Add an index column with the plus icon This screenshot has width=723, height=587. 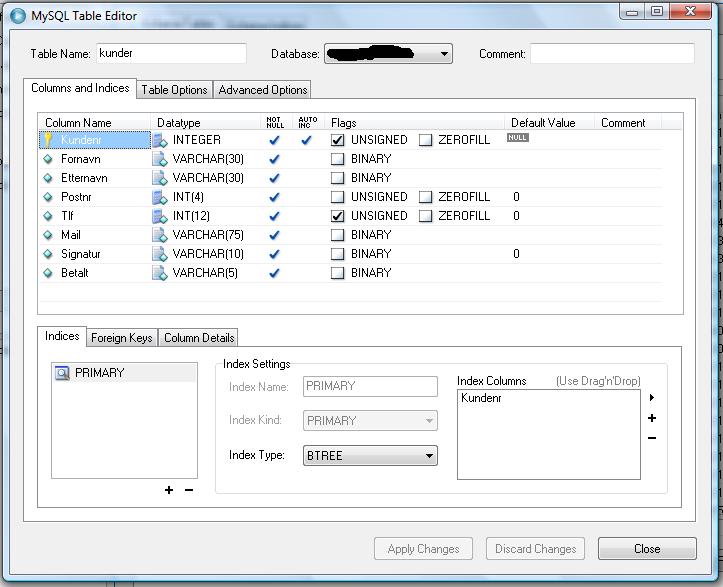(x=652, y=418)
